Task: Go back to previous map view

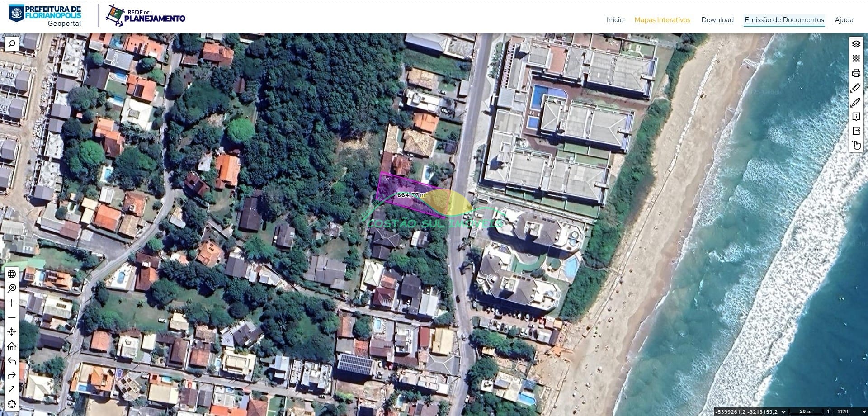Action: pyautogui.click(x=12, y=361)
